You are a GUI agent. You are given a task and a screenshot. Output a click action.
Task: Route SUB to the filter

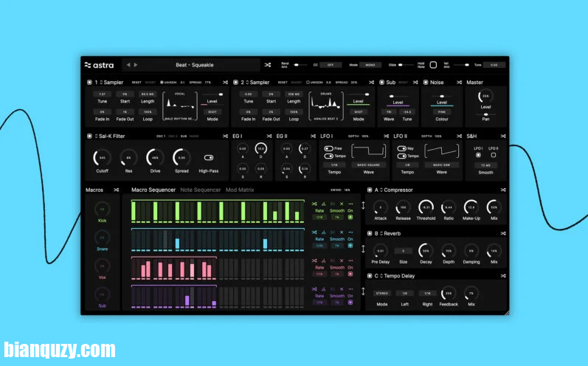click(184, 136)
